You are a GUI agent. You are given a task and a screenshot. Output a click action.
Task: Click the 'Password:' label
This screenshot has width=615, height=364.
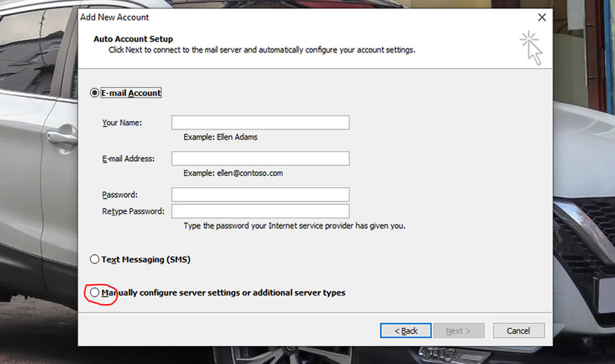pyautogui.click(x=120, y=195)
